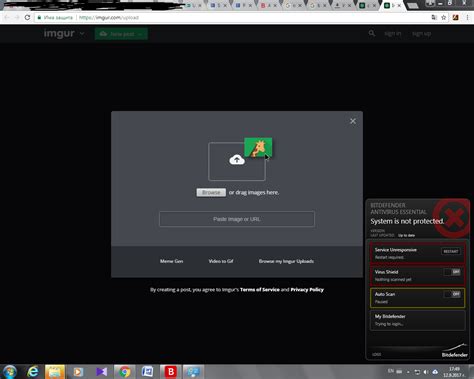Viewport: 474px width, 379px height.
Task: Click the cloud upload icon
Action: coord(237,160)
